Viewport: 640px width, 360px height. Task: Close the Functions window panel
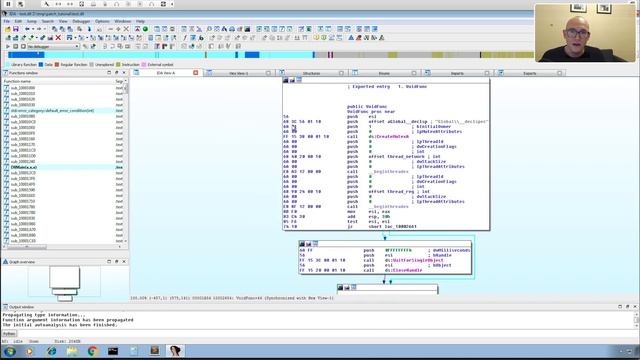[x=124, y=73]
